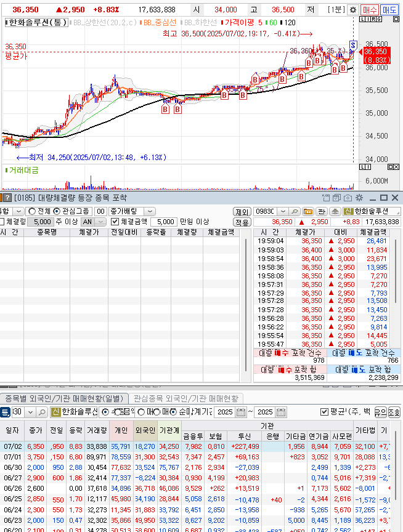The height and width of the screenshot is (532, 403).
Task: Click the L chart mode icon
Action: [362, 19]
